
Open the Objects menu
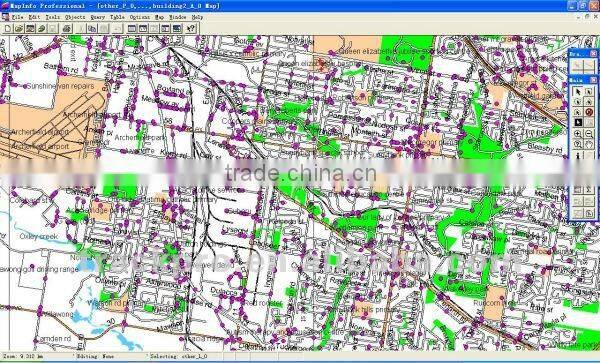[75, 17]
